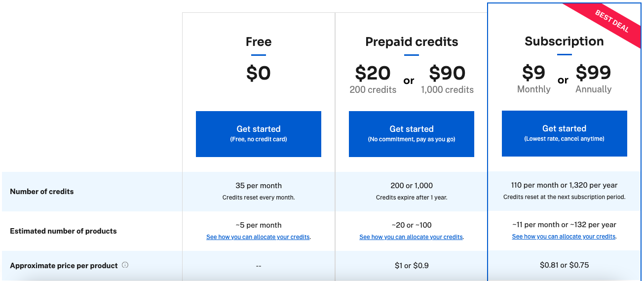Screen dimensions: 644x281
Task: Click the Number of credits row label
Action: coord(42,192)
